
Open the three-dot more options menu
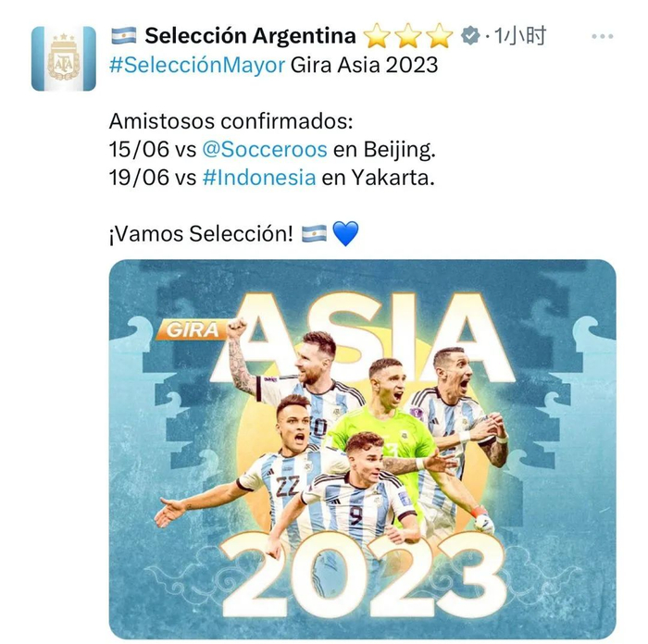click(x=602, y=36)
